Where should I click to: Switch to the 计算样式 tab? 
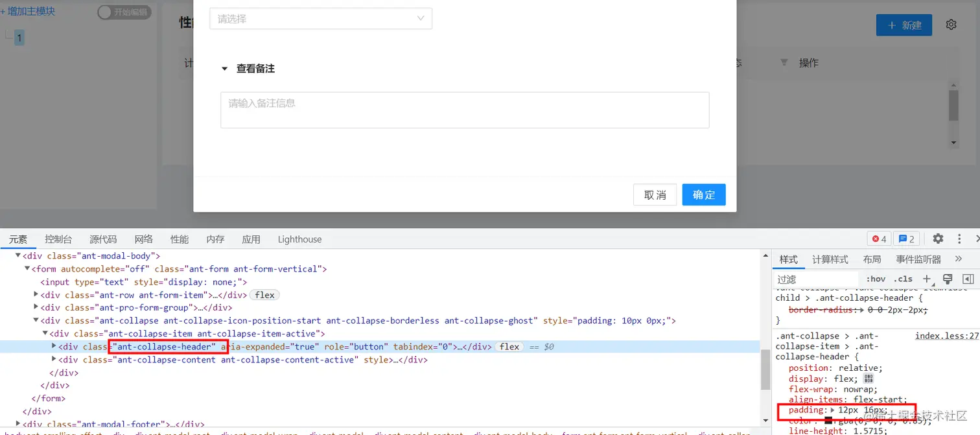click(830, 259)
